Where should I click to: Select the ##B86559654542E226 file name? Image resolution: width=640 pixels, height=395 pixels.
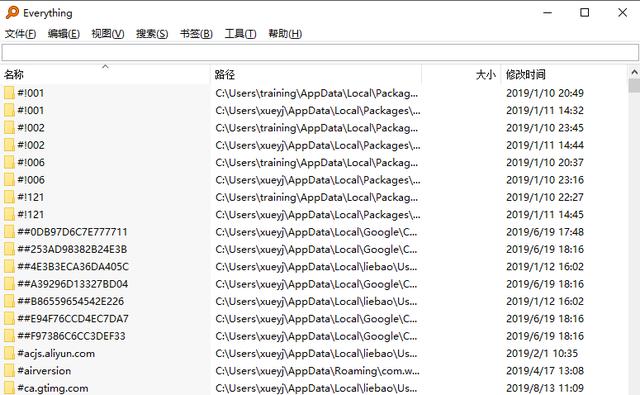point(71,301)
